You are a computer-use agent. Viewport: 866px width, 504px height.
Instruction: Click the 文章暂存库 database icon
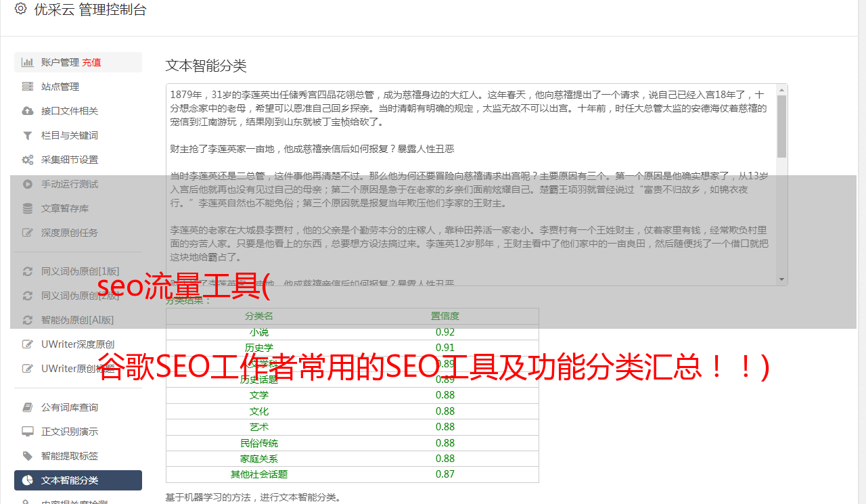[28, 208]
